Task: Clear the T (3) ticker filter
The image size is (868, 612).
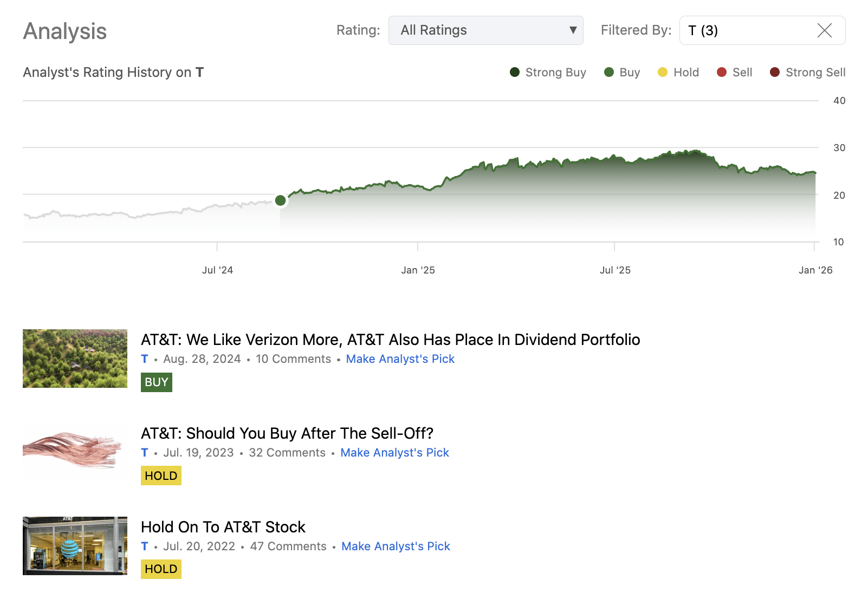Action: pyautogui.click(x=824, y=30)
